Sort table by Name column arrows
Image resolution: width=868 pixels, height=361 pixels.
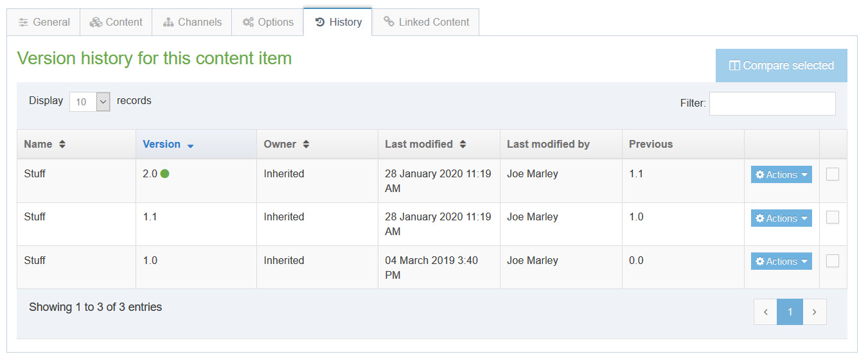(x=62, y=145)
